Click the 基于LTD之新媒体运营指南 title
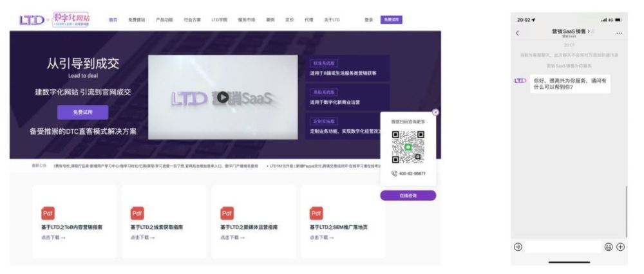This screenshot has height=274, width=644. (249, 227)
